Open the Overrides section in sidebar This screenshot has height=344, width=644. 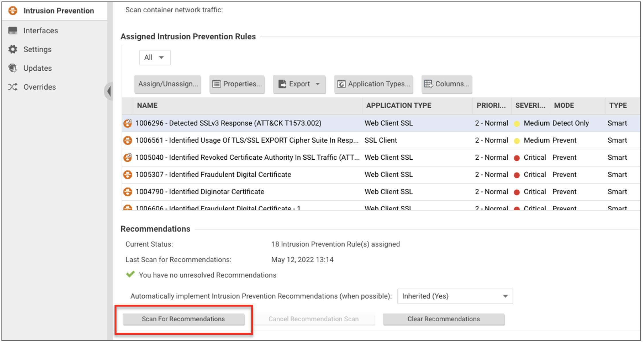[40, 87]
